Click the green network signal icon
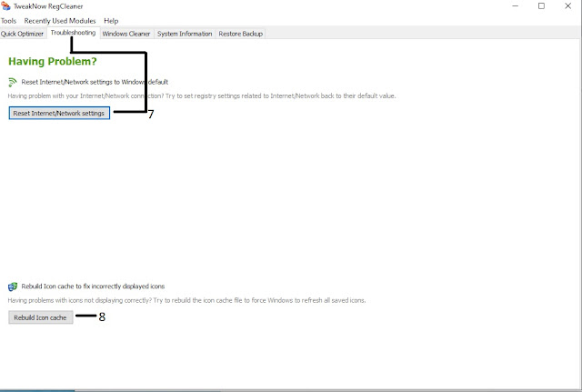Image resolution: width=582 pixels, height=392 pixels. click(13, 82)
